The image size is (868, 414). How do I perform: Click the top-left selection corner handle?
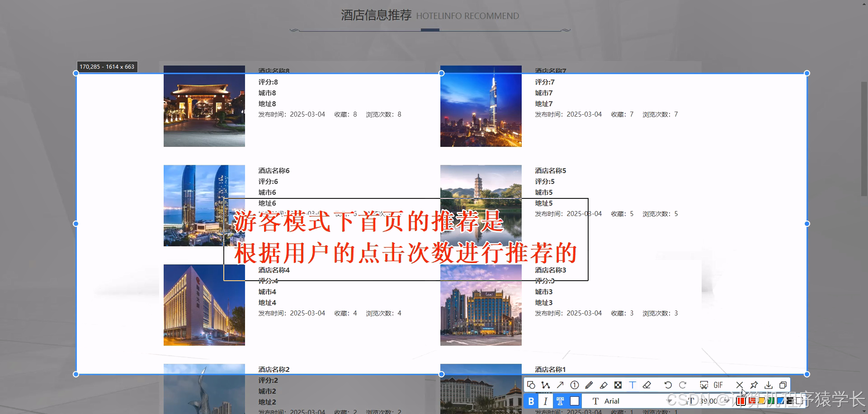(x=76, y=73)
